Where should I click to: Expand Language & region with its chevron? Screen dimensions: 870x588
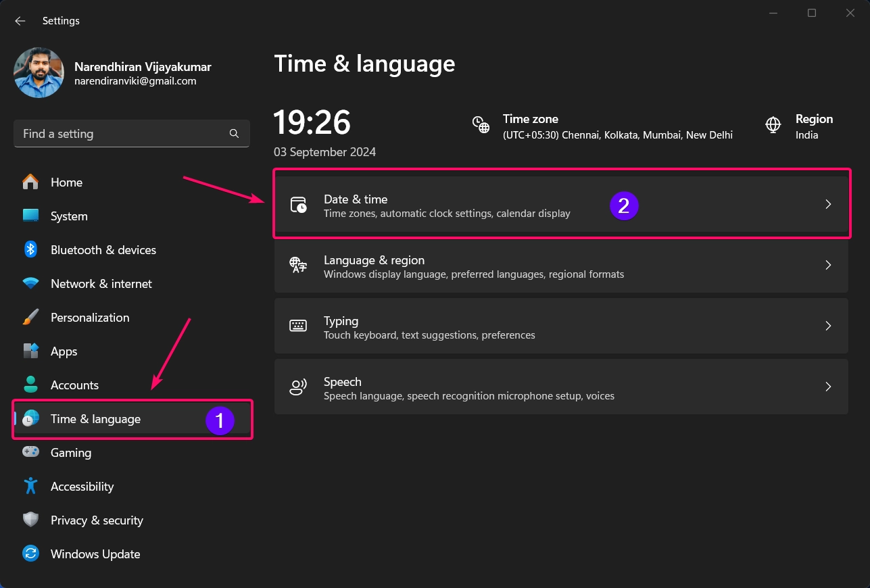pyautogui.click(x=828, y=265)
